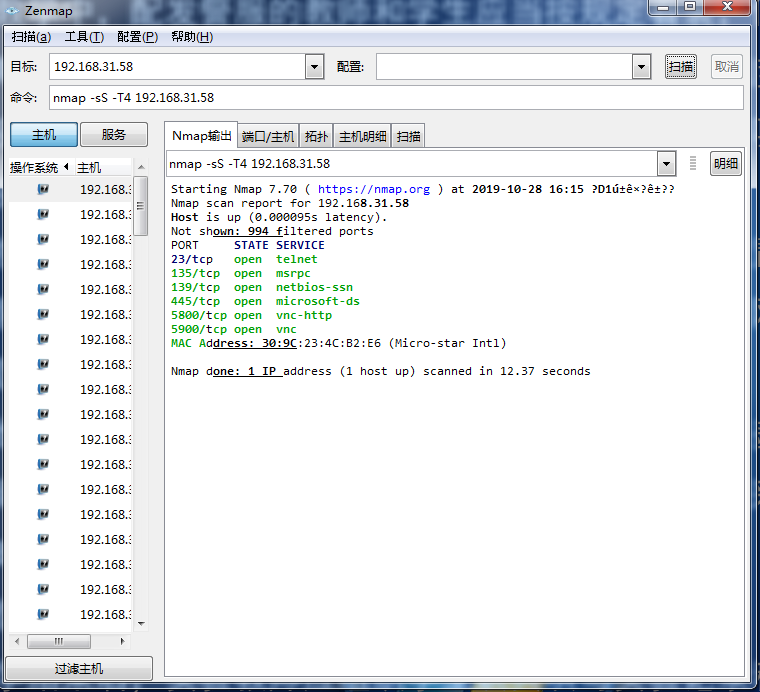Focus the 目标 target field with 192.168.31.58
The height and width of the screenshot is (692, 760).
point(177,66)
